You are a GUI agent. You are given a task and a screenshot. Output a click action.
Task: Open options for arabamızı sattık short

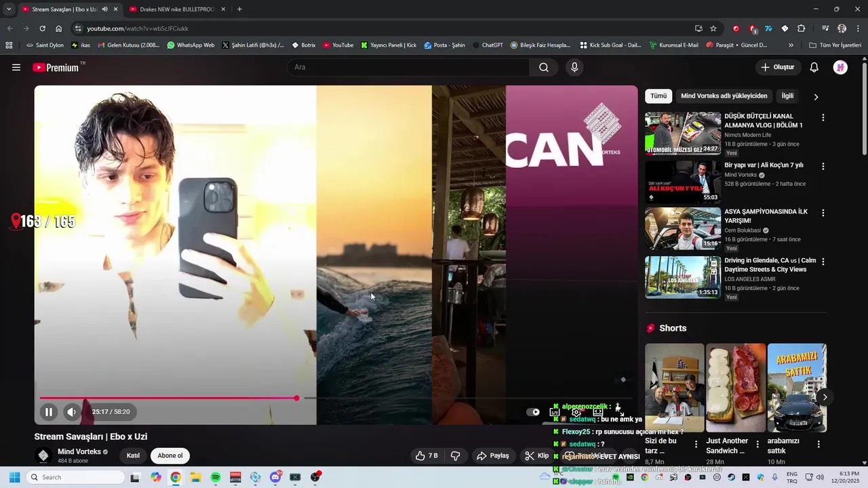tap(818, 445)
